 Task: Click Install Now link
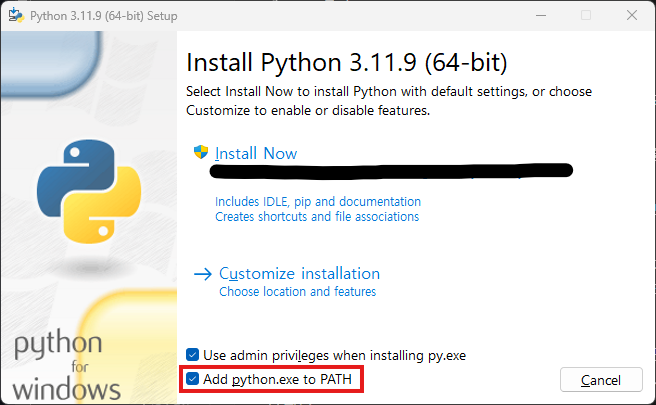[256, 154]
